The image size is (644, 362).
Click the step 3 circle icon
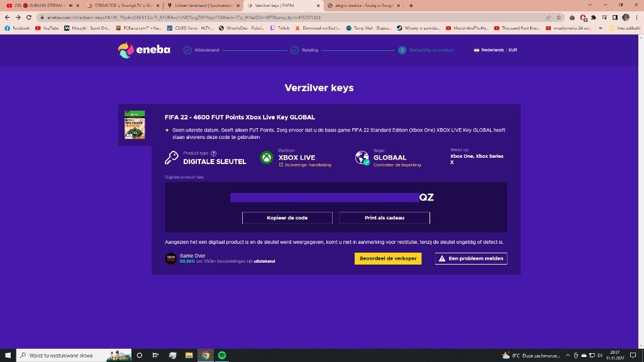(x=402, y=50)
